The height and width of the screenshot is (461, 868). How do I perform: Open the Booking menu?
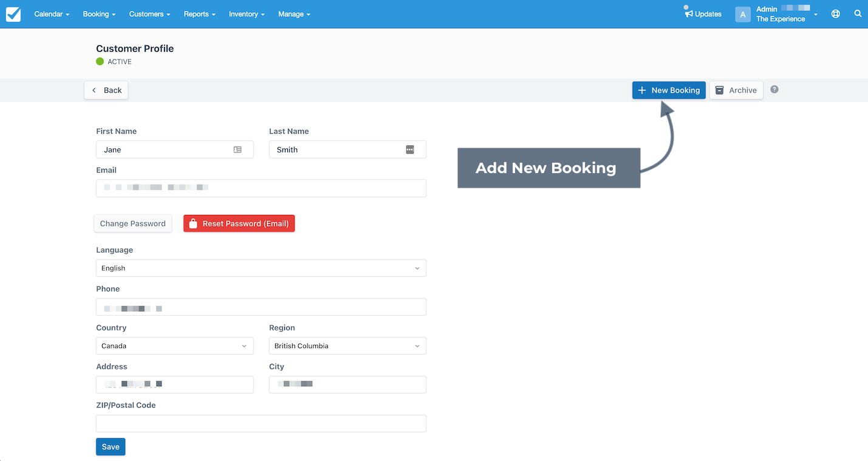[99, 14]
